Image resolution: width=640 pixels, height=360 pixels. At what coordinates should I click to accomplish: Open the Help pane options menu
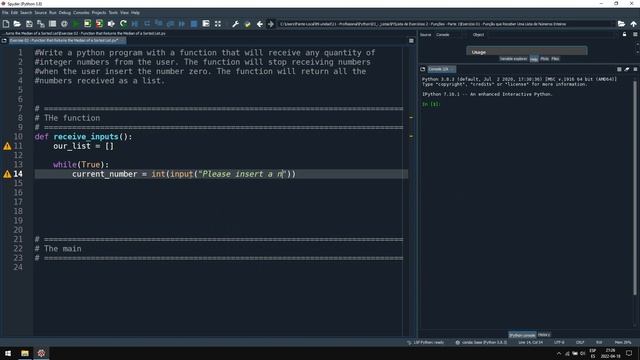636,35
